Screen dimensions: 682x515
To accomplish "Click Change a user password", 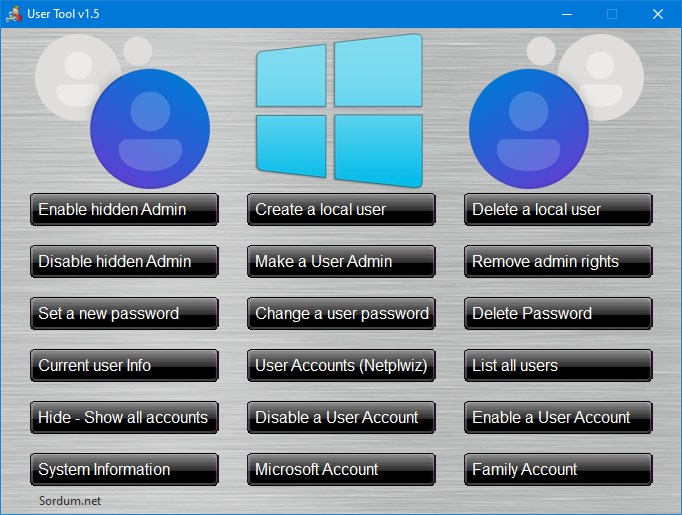I will pyautogui.click(x=341, y=314).
